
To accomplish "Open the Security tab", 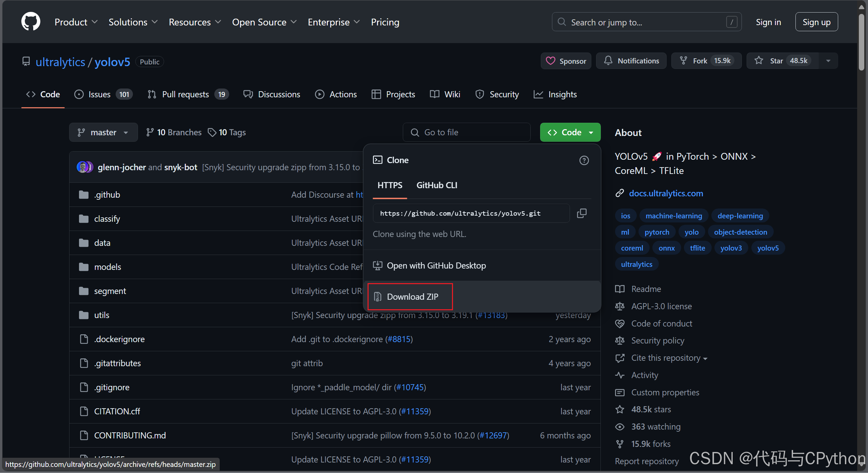I will 497,94.
